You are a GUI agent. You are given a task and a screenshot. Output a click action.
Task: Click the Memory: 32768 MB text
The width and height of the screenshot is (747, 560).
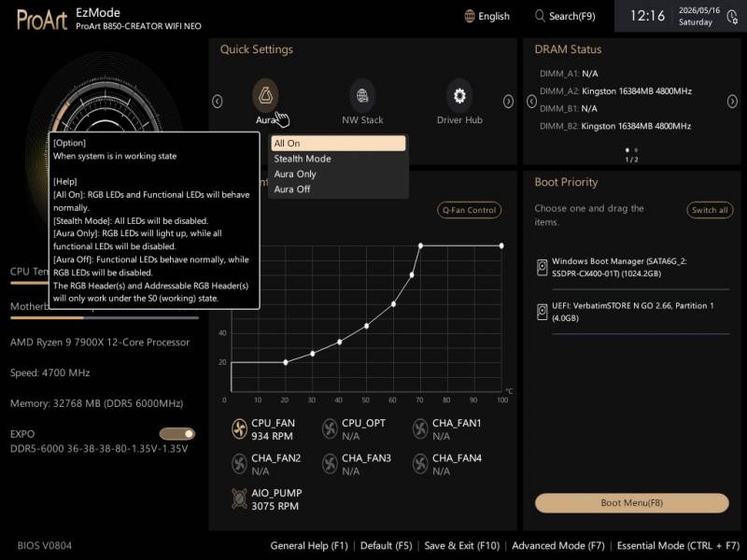(x=96, y=403)
